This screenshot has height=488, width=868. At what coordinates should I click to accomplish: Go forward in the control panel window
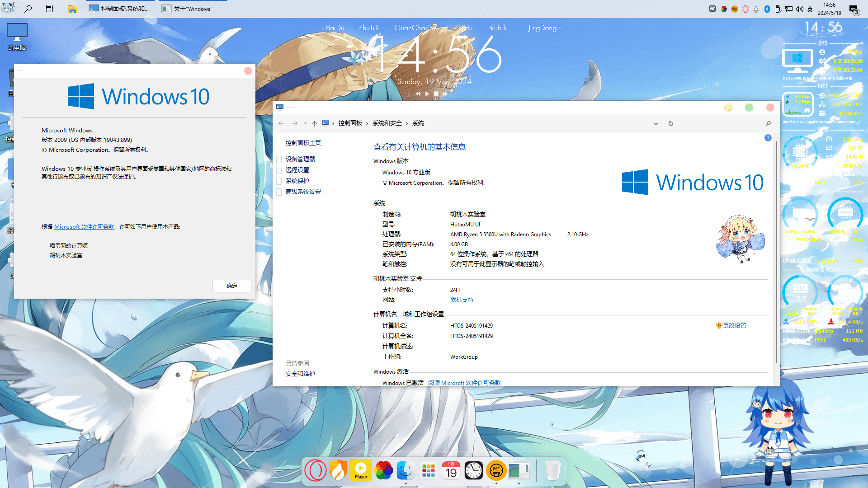(295, 123)
